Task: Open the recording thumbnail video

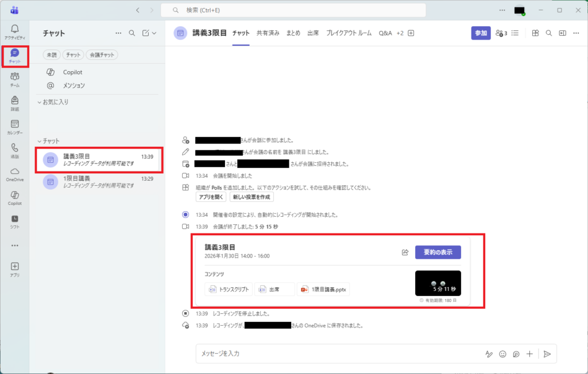Action: click(x=438, y=283)
